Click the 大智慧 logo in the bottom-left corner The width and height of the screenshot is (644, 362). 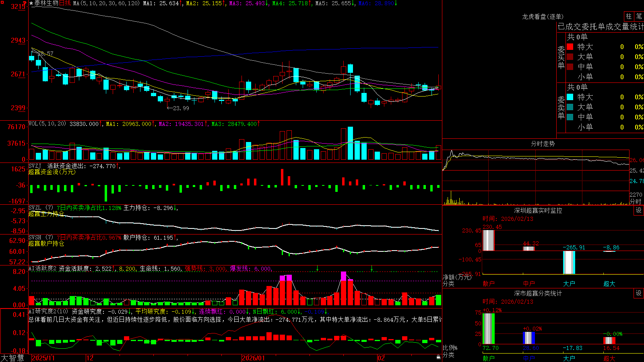(x=12, y=358)
